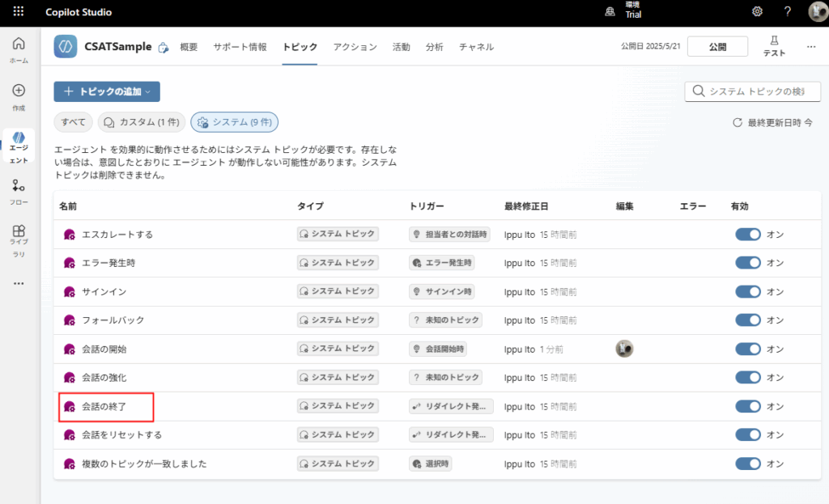Show more sidebar items ellipsis
The image size is (829, 504).
pyautogui.click(x=19, y=283)
